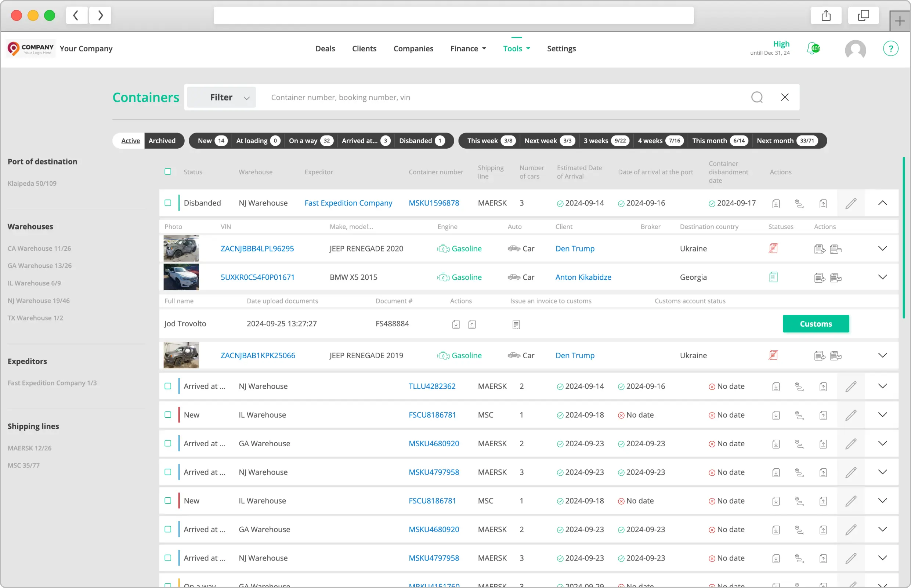The image size is (911, 588).
Task: Click first action icon for ZACNJBAB1KPK25066
Action: click(x=820, y=356)
